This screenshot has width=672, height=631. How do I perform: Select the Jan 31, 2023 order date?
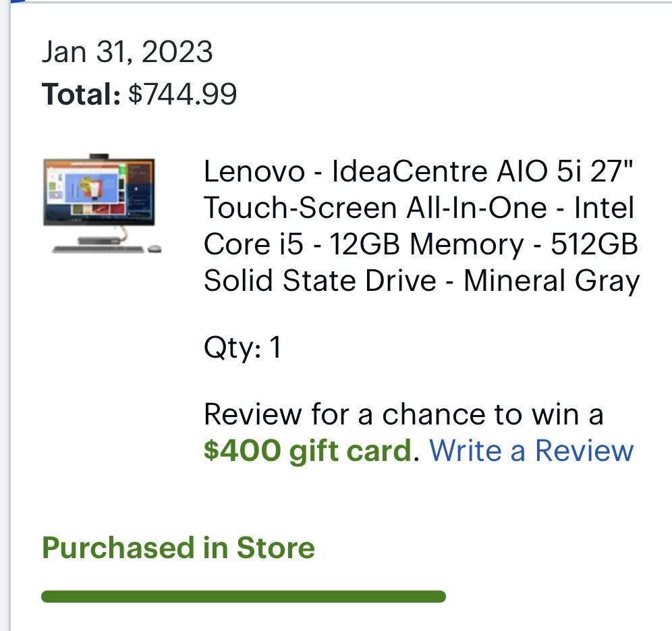click(x=127, y=51)
